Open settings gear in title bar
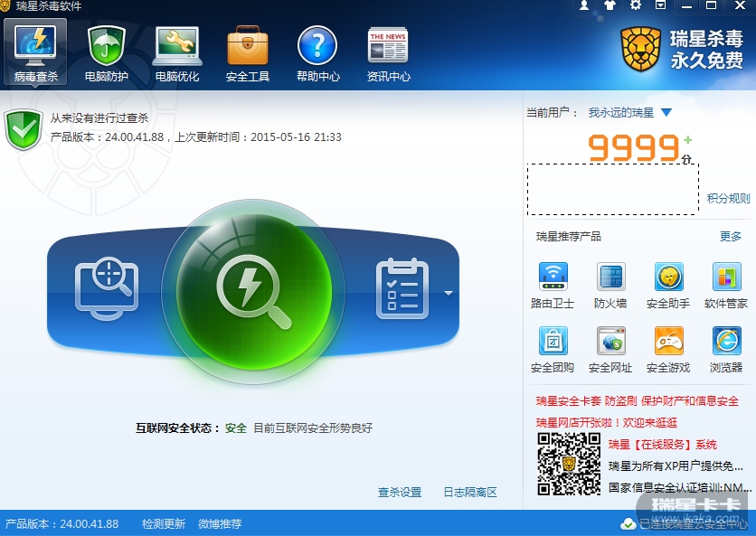 pos(636,5)
